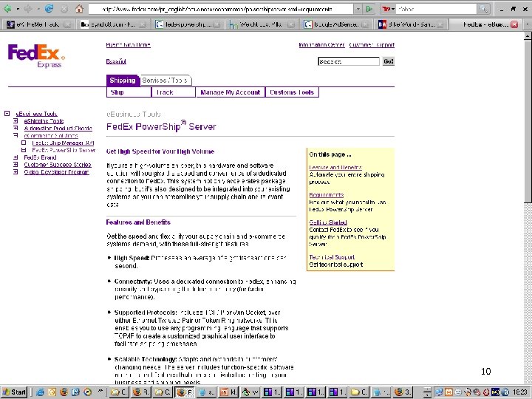Expand the eShipping Tools tree node
532x399 pixels.
pyautogui.click(x=16, y=120)
